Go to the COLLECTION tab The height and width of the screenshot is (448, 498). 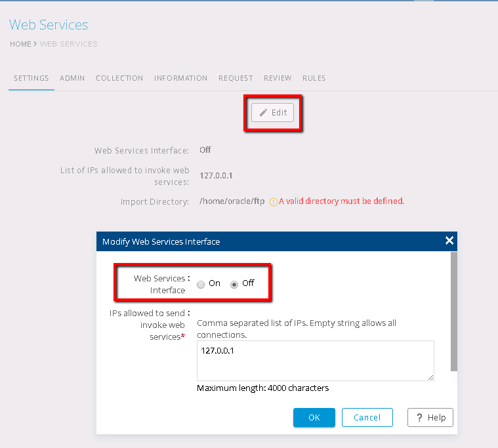tap(119, 78)
